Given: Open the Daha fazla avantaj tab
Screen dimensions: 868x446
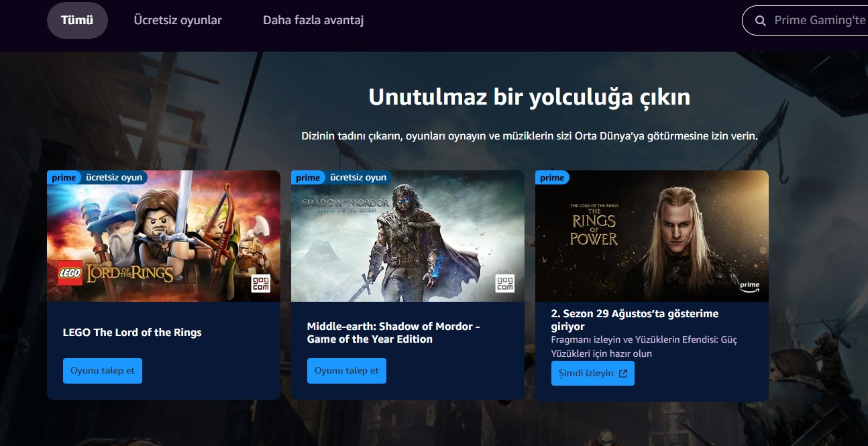Looking at the screenshot, I should (313, 20).
